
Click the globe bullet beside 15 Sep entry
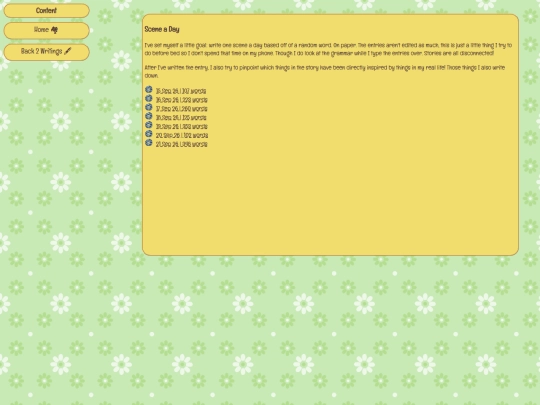pyautogui.click(x=149, y=90)
